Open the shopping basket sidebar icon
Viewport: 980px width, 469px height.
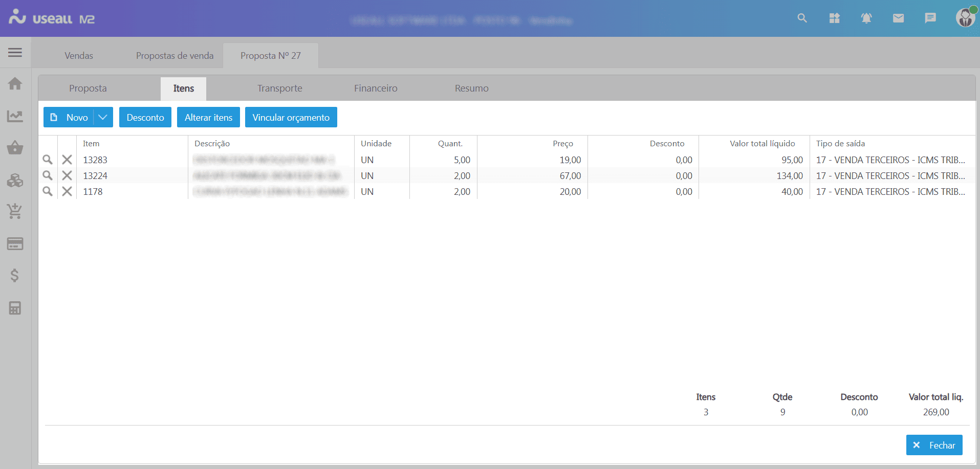(x=15, y=148)
